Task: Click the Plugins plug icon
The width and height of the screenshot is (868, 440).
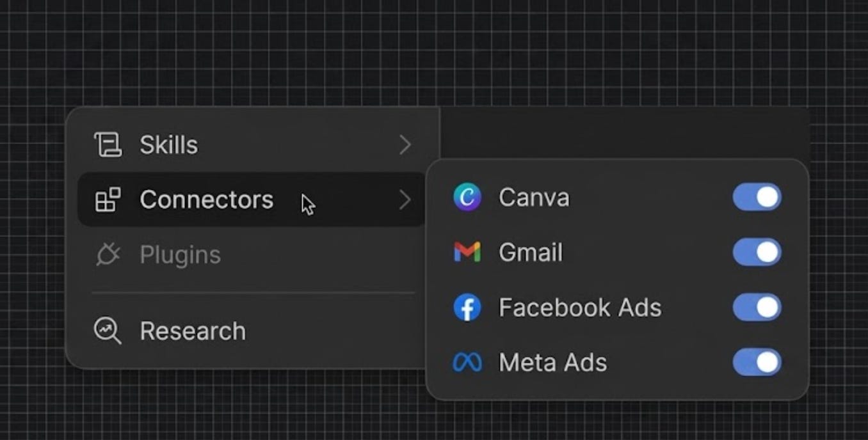Action: [108, 255]
